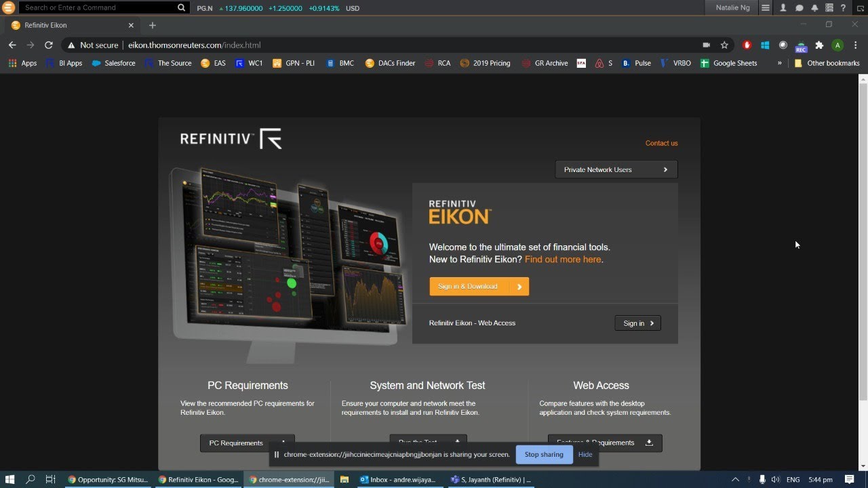The width and height of the screenshot is (868, 488).
Task: Focus the Search or Enter a Command box
Action: (98, 7)
